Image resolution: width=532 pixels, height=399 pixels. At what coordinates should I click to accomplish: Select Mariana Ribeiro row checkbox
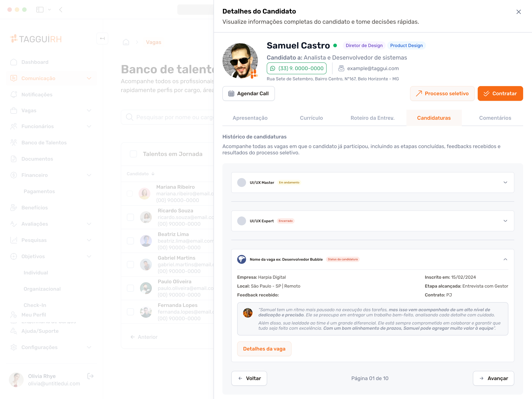(x=130, y=194)
